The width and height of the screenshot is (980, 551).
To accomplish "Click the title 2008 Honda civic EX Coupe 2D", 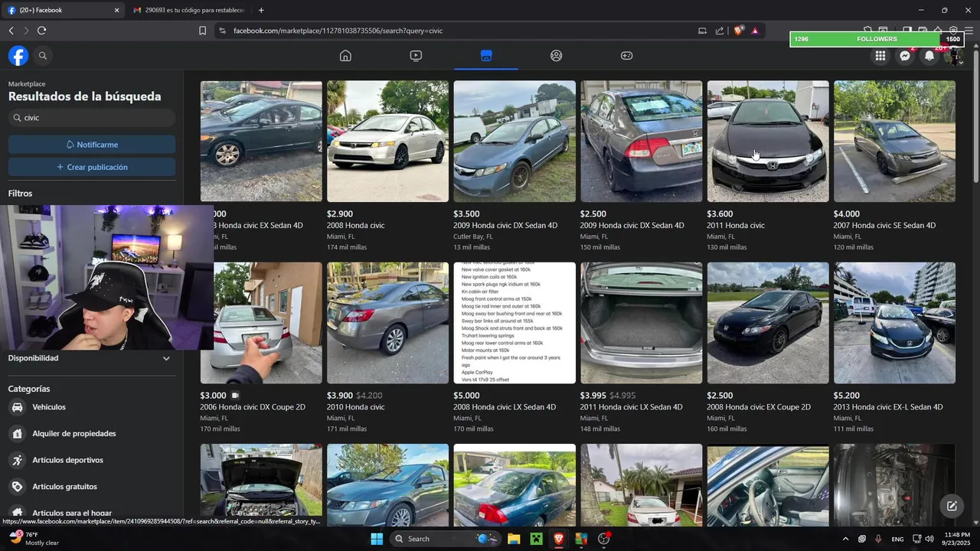I will point(759,407).
